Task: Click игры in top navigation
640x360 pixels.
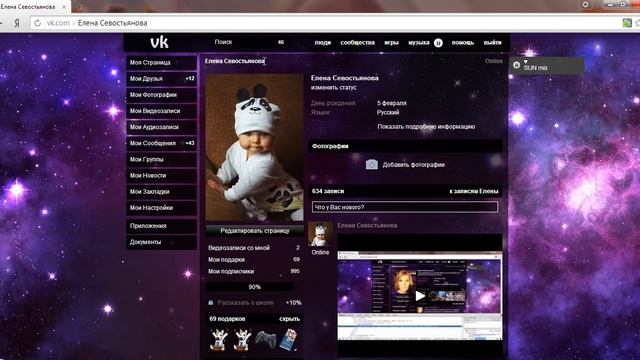Action: pyautogui.click(x=391, y=42)
